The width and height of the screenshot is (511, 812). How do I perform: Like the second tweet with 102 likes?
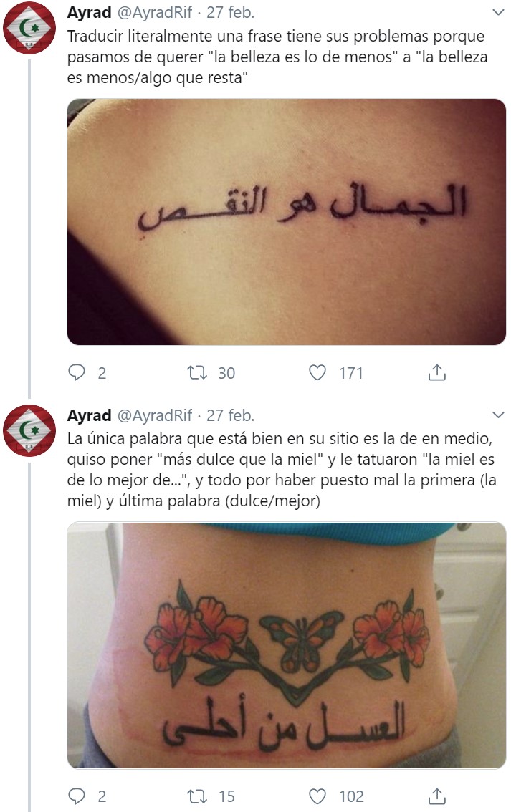click(317, 796)
